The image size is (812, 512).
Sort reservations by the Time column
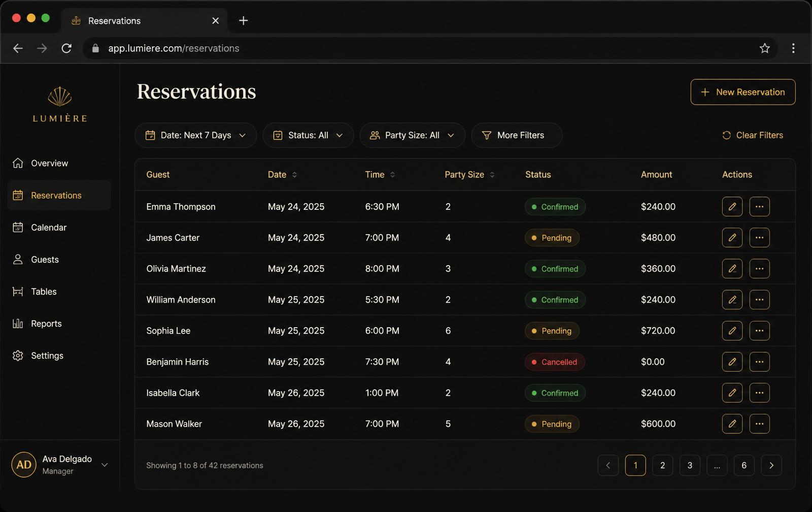[380, 175]
